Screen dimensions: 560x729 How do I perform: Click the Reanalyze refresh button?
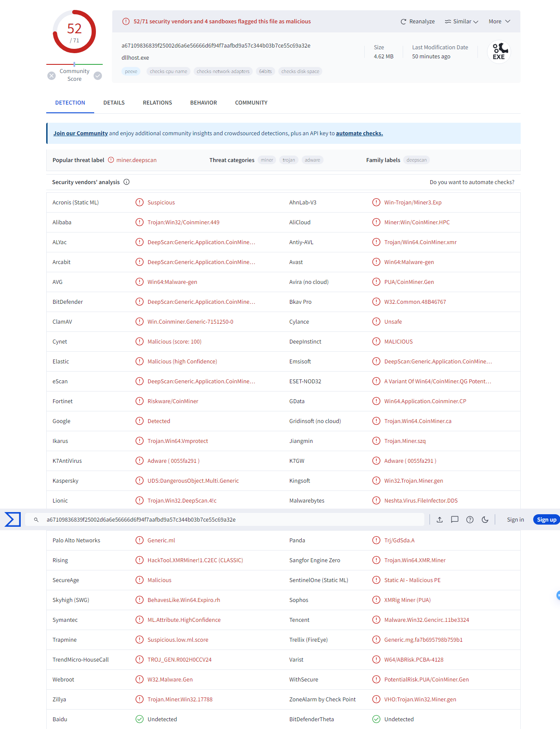417,22
